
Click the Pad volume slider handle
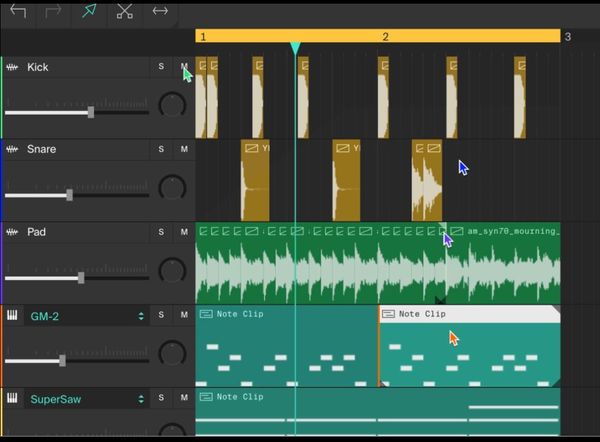click(81, 278)
